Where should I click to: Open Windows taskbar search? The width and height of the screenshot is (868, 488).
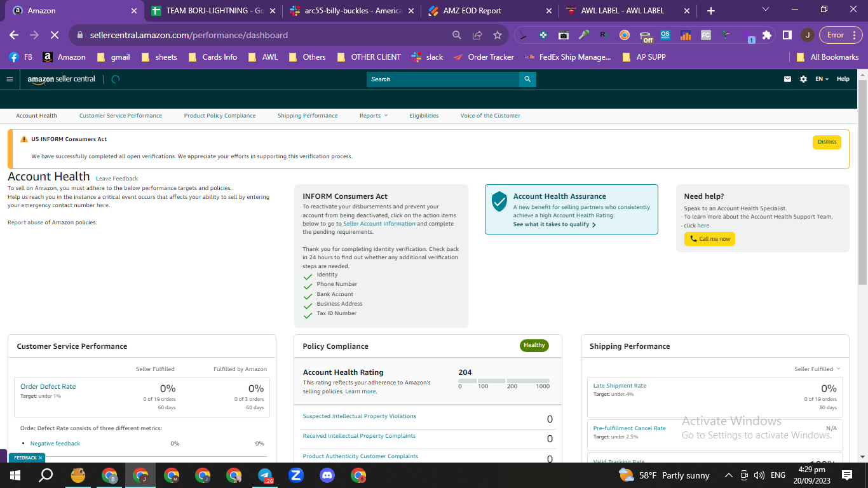46,475
